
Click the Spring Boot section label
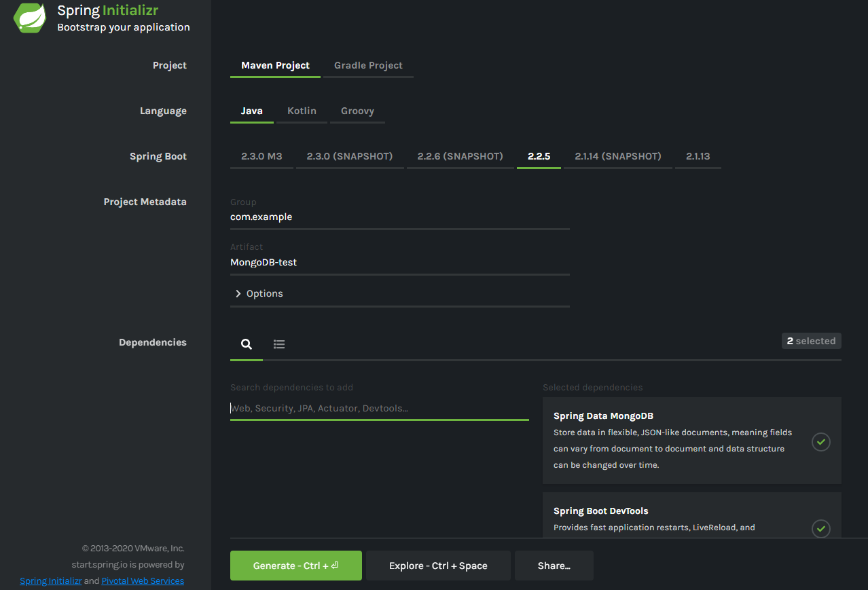pos(158,156)
